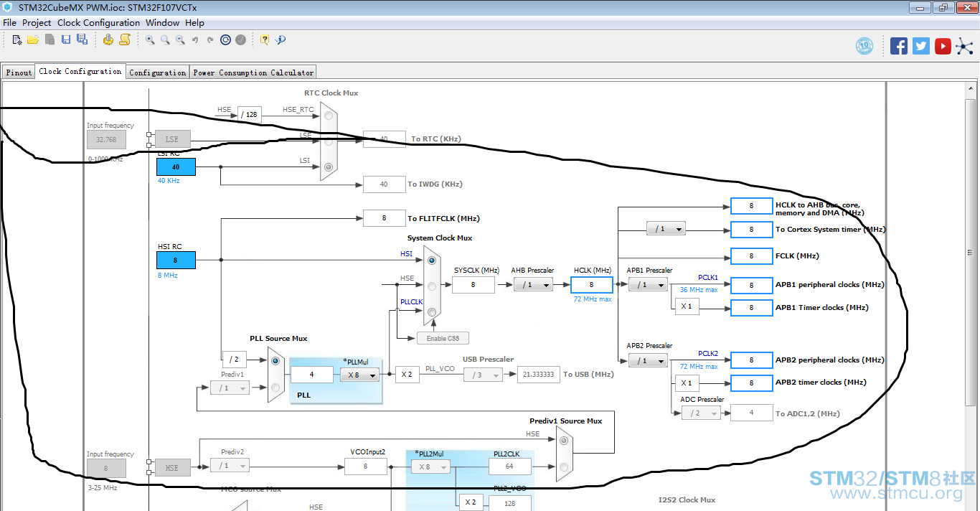Image resolution: width=980 pixels, height=511 pixels.
Task: Select PLLCLK in System Clock Mux
Action: tap(432, 311)
